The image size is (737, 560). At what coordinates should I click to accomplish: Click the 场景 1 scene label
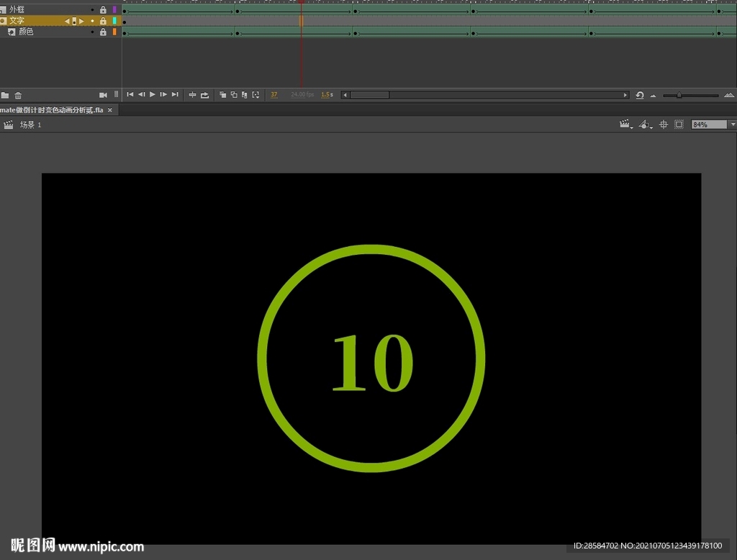[x=30, y=125]
